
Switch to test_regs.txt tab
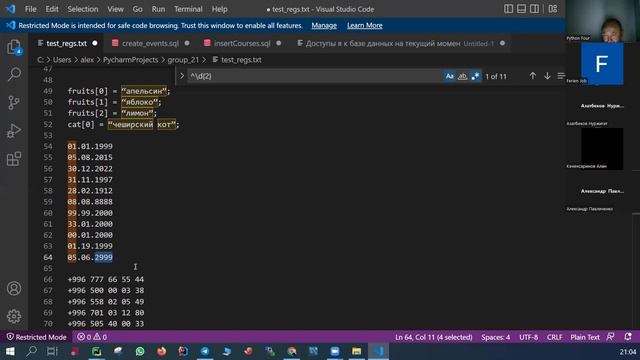(67, 43)
